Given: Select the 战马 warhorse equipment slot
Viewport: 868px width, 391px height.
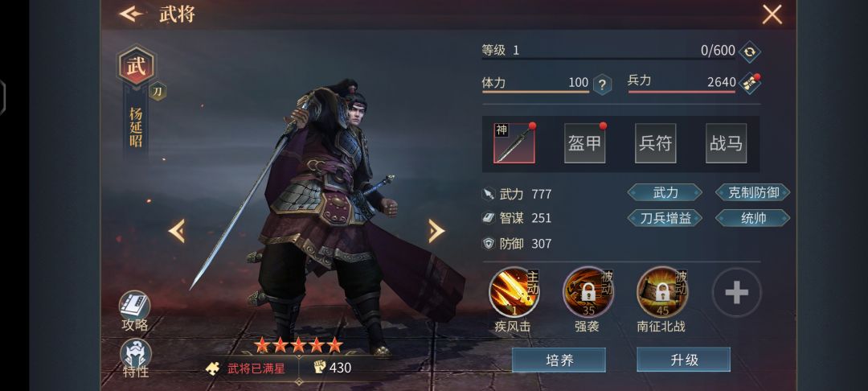Looking at the screenshot, I should (x=727, y=143).
